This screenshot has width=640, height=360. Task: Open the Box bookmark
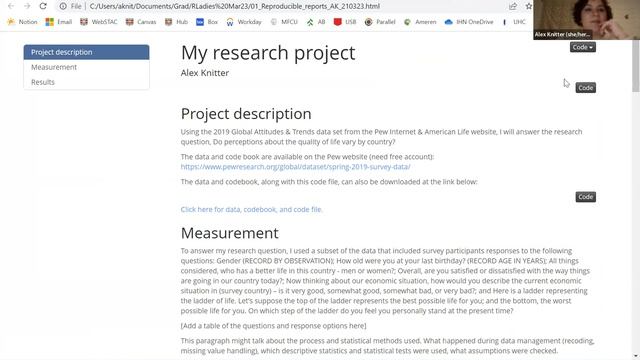207,22
